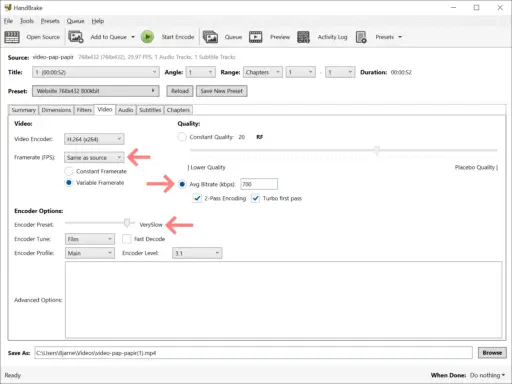Expand the Add to Queue dropdown arrow

click(133, 37)
